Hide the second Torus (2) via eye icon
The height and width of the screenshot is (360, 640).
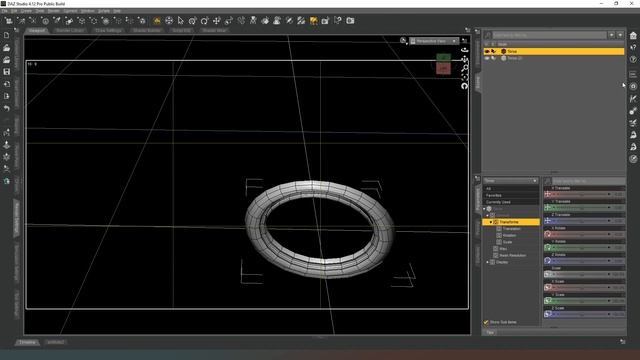[x=487, y=58]
